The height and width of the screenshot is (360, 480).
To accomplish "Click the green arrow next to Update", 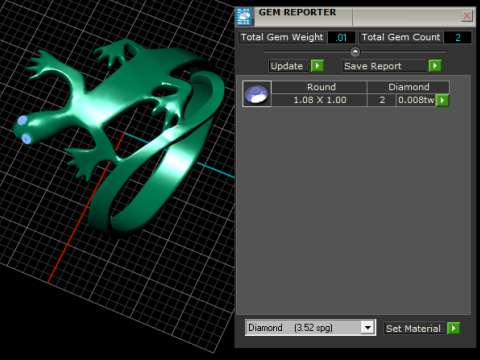I will [317, 66].
